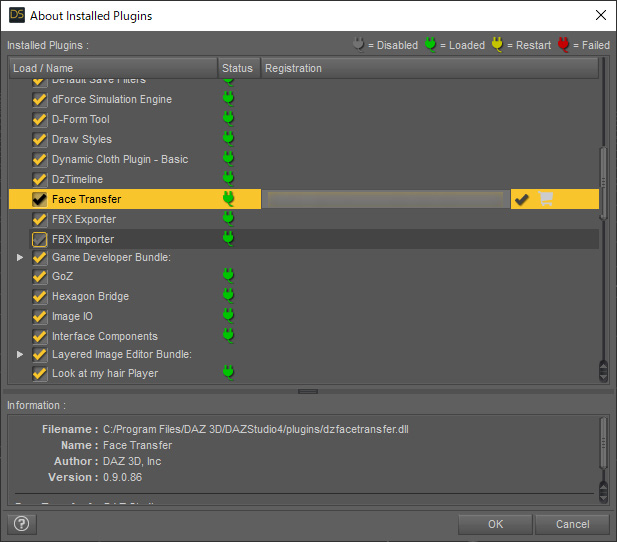This screenshot has width=617, height=542.
Task: Click the Face Transfer status plug icon
Action: [x=228, y=199]
